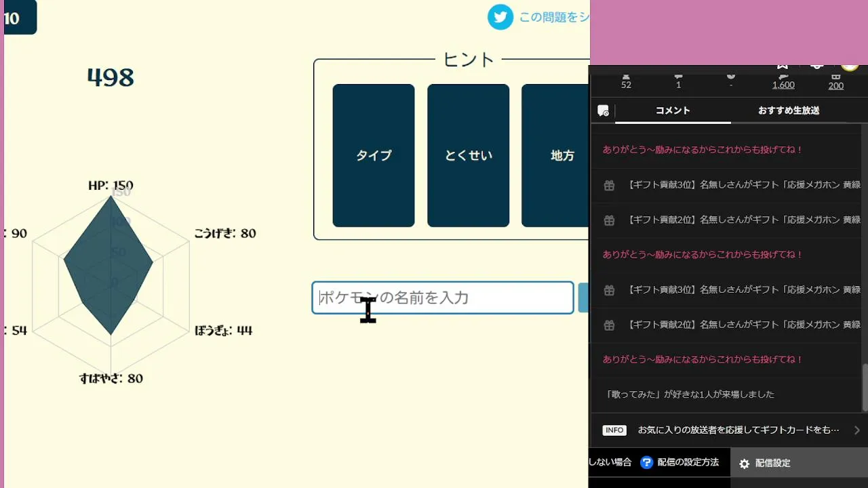The image size is (868, 488).
Task: Click the HP: 150 chart label
Action: point(111,185)
